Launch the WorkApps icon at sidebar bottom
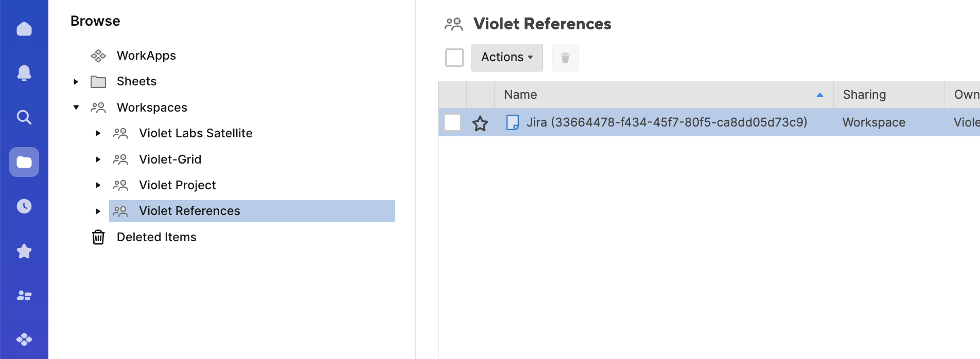 [x=24, y=339]
